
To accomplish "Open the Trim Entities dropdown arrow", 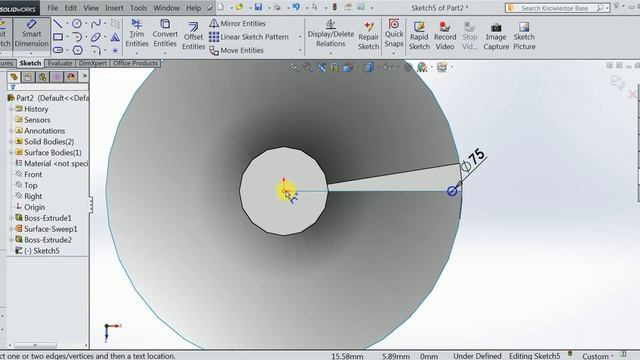I will 137,53.
